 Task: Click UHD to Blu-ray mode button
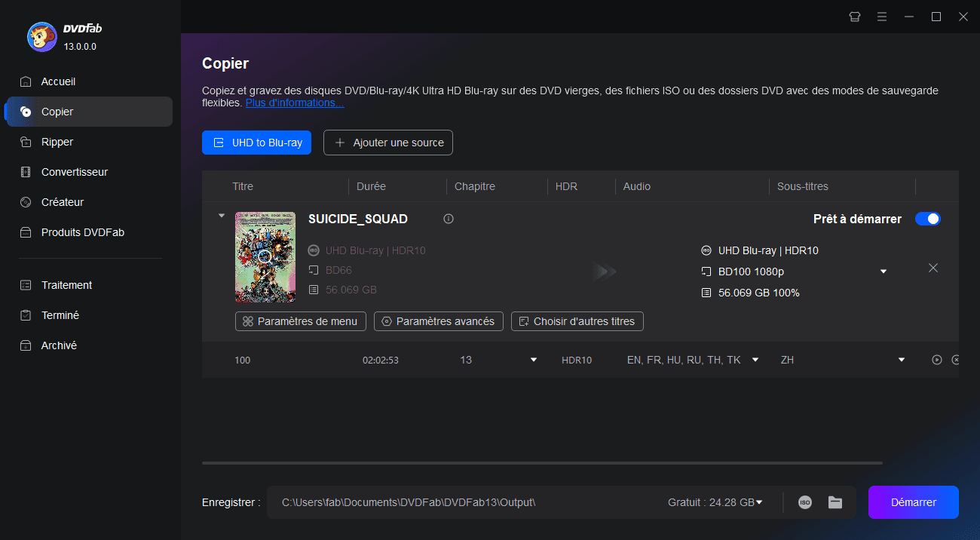pyautogui.click(x=256, y=143)
